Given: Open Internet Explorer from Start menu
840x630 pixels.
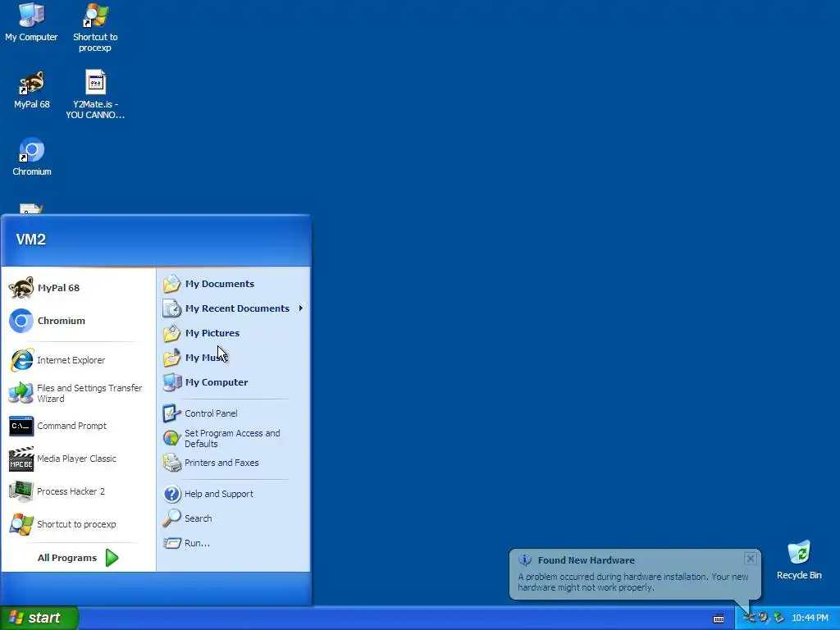Looking at the screenshot, I should tap(78, 360).
